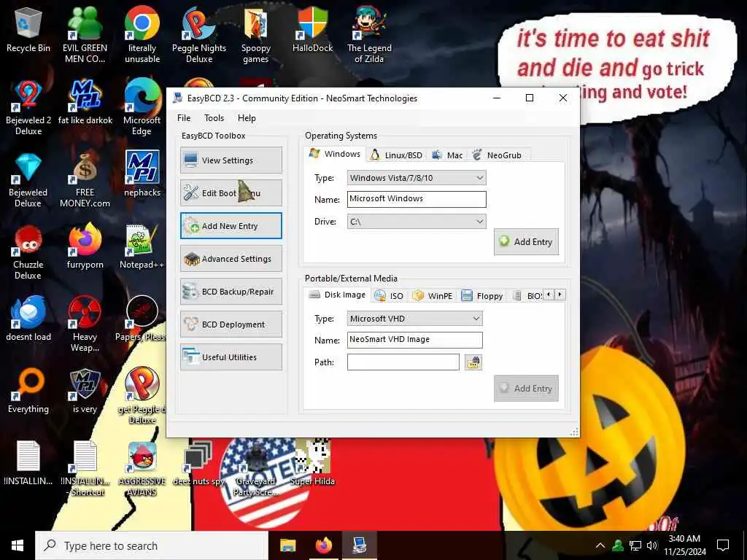Expand the Microsoft VHD type dropdown

pos(414,319)
